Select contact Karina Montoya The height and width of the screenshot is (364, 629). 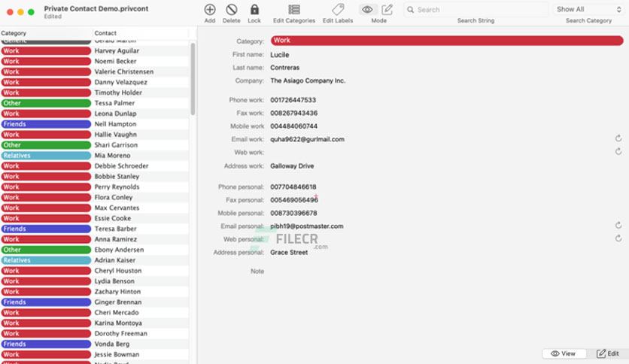click(118, 323)
